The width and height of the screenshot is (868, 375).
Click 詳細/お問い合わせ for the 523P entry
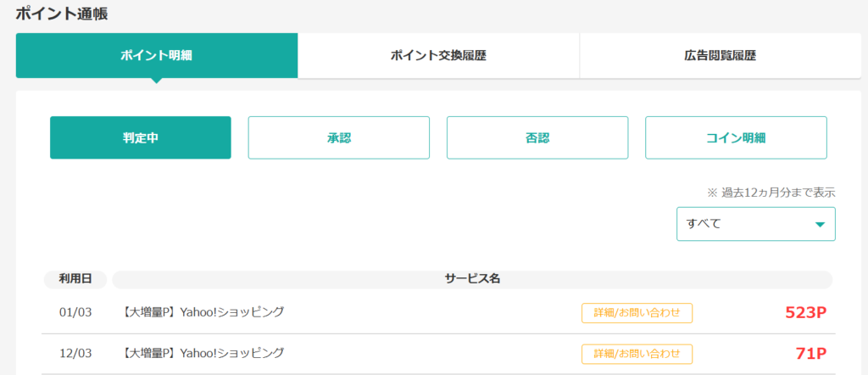[637, 313]
